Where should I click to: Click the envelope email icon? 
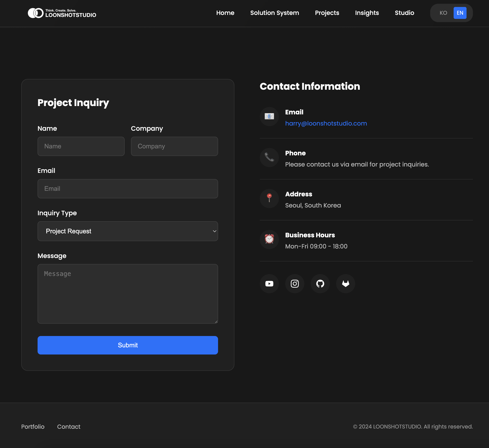coord(269,117)
